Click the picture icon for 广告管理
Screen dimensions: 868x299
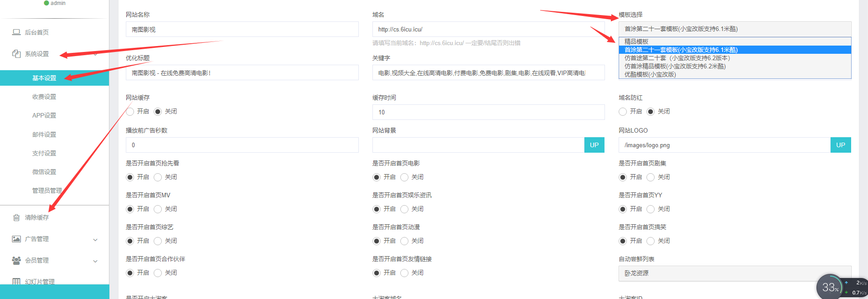pyautogui.click(x=16, y=239)
